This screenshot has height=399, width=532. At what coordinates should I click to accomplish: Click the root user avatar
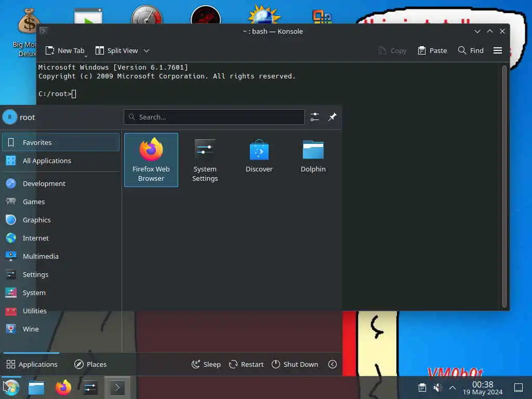(10, 117)
